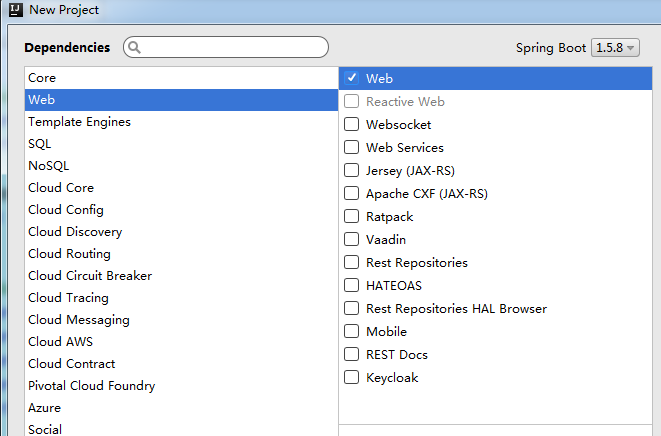Click the Vaadin label in the dependency list

pos(386,240)
